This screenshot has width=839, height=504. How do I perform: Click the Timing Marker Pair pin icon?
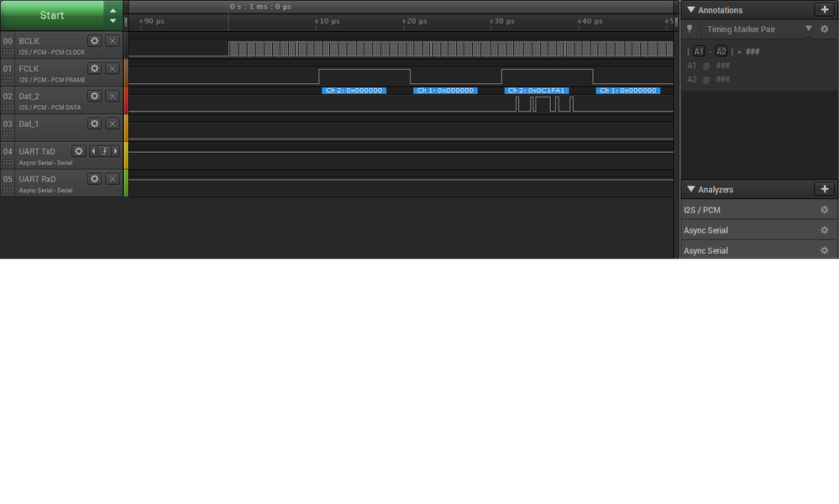coord(690,29)
